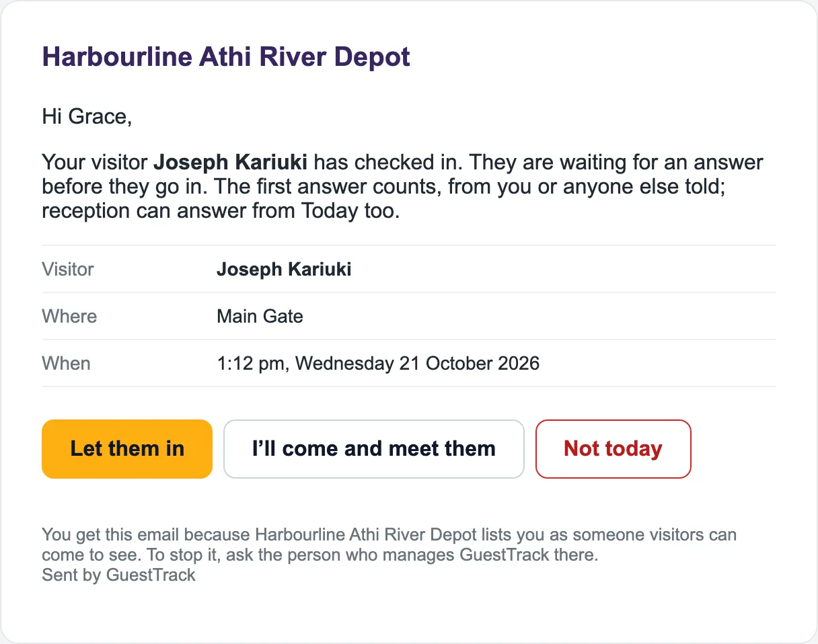Select the 1:12 pm Wednesday date value

click(378, 364)
